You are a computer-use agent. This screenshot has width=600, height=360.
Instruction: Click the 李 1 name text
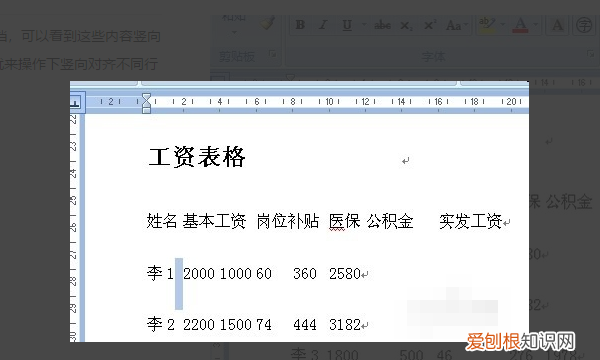pyautogui.click(x=160, y=273)
